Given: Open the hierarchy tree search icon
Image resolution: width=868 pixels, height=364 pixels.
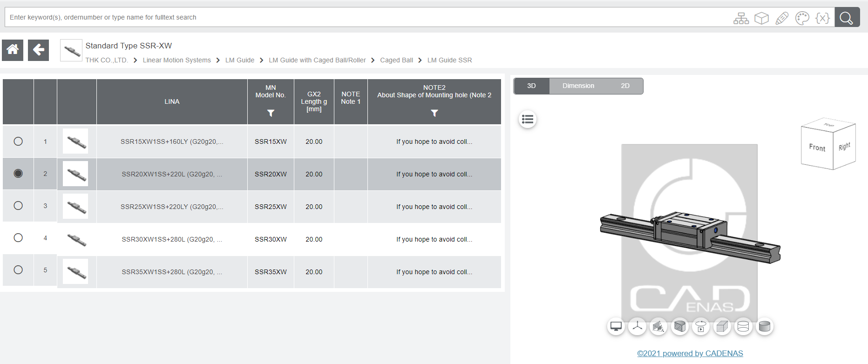Looking at the screenshot, I should pos(741,18).
